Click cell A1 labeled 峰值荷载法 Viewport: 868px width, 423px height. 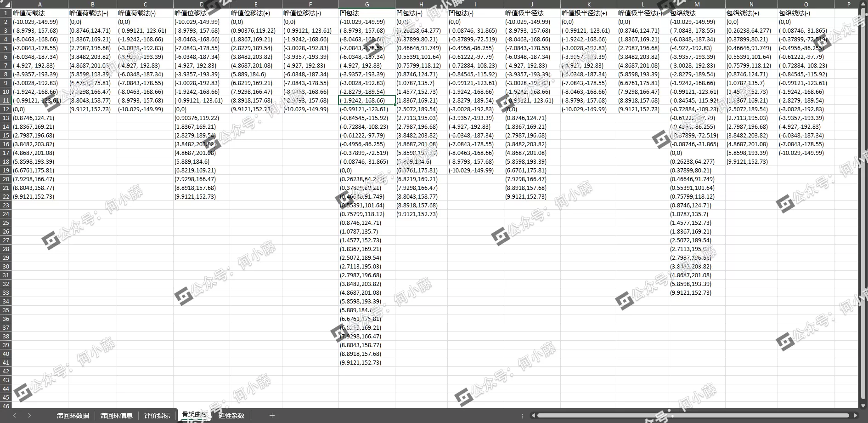coord(39,13)
